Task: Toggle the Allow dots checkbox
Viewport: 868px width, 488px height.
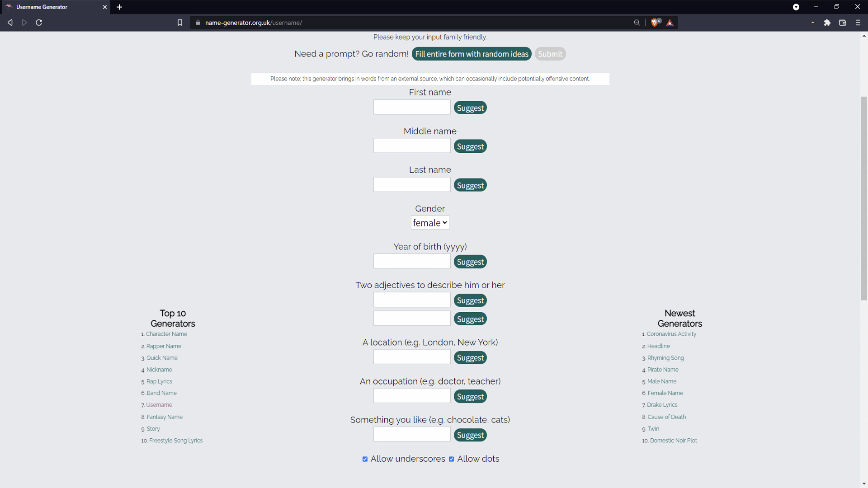Action: 451,459
